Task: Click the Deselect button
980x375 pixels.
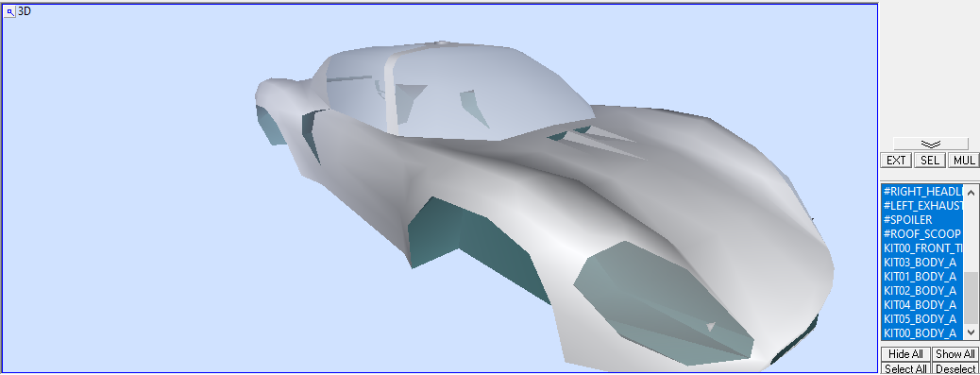Action: pos(955,368)
